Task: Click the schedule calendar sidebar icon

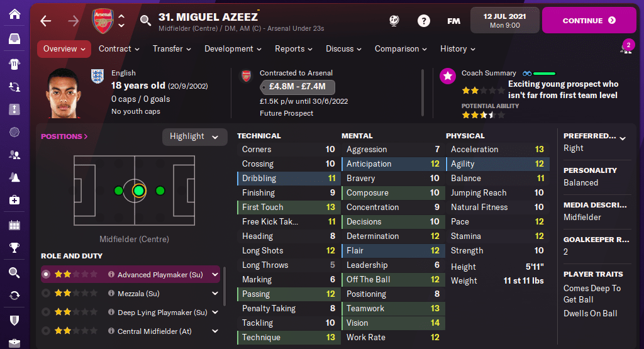Action: click(x=14, y=224)
